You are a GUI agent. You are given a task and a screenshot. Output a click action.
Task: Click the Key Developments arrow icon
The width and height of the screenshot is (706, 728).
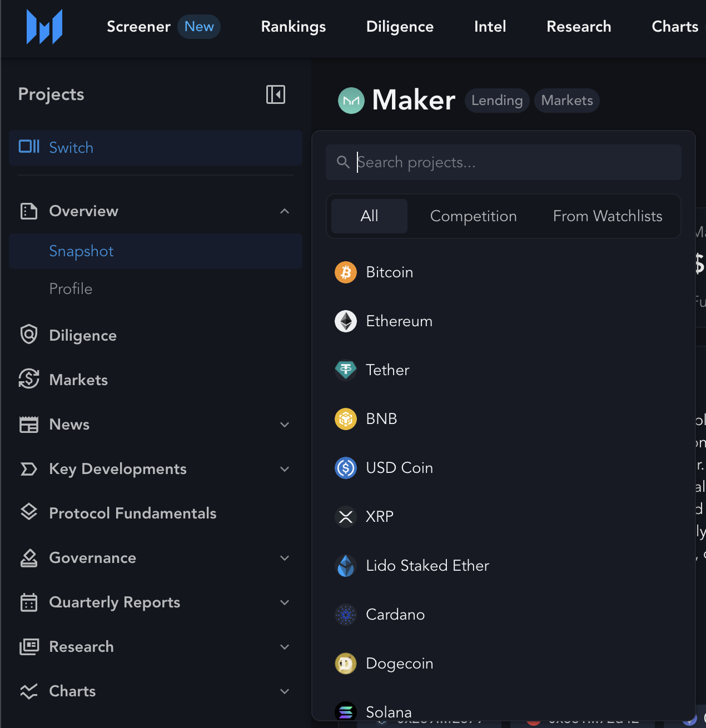click(x=29, y=469)
